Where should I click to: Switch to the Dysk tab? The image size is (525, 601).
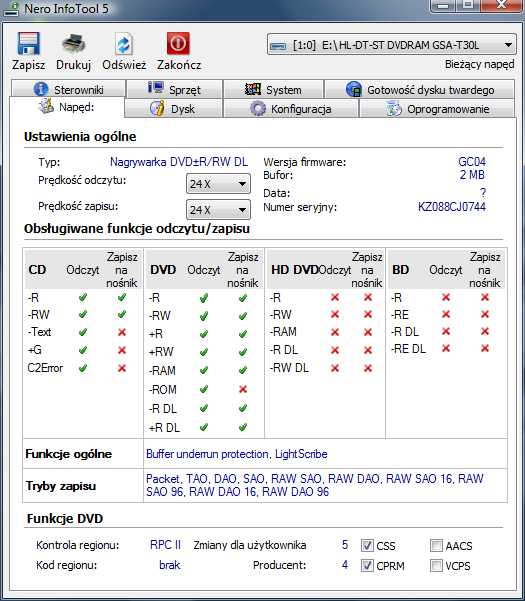tap(174, 108)
